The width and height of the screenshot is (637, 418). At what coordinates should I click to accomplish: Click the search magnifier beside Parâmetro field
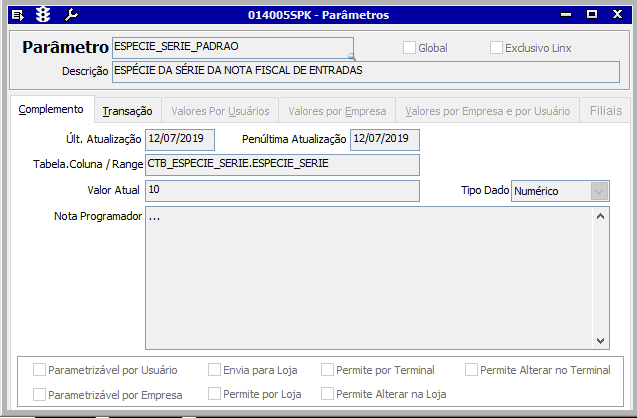coord(352,57)
